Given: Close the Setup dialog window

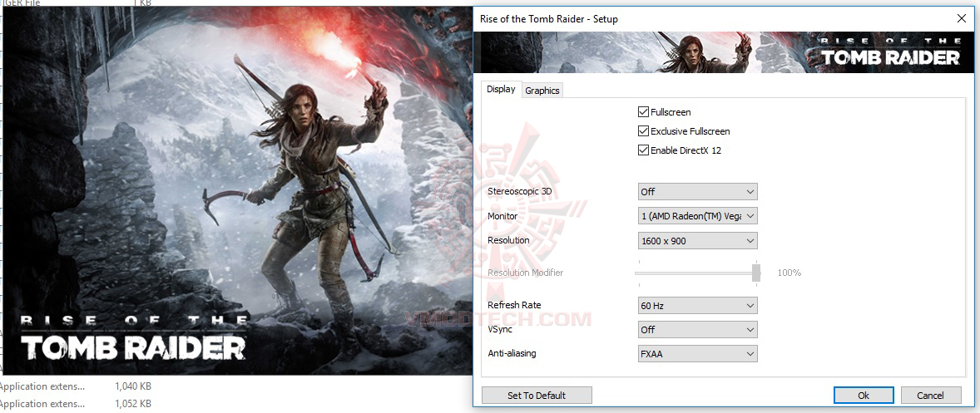Looking at the screenshot, I should pyautogui.click(x=961, y=19).
